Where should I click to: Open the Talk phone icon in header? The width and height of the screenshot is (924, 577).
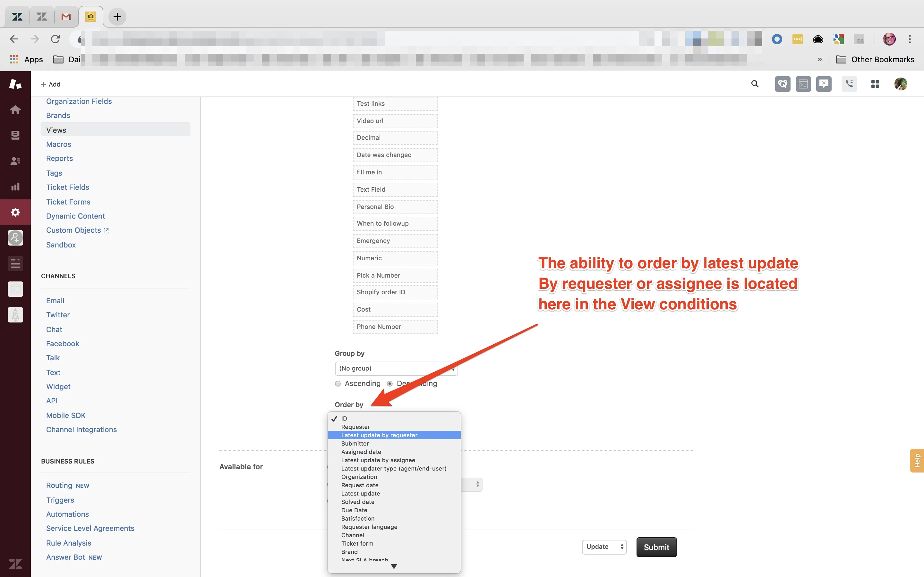pos(849,84)
